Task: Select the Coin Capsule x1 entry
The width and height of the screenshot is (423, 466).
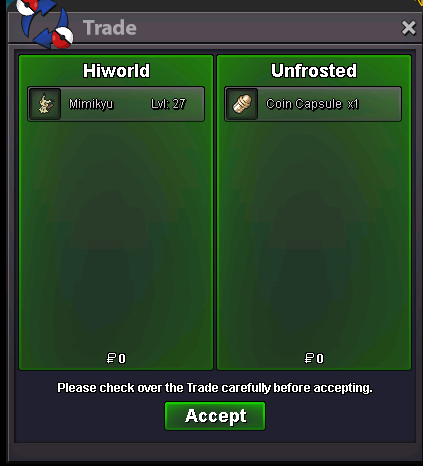Action: click(313, 104)
